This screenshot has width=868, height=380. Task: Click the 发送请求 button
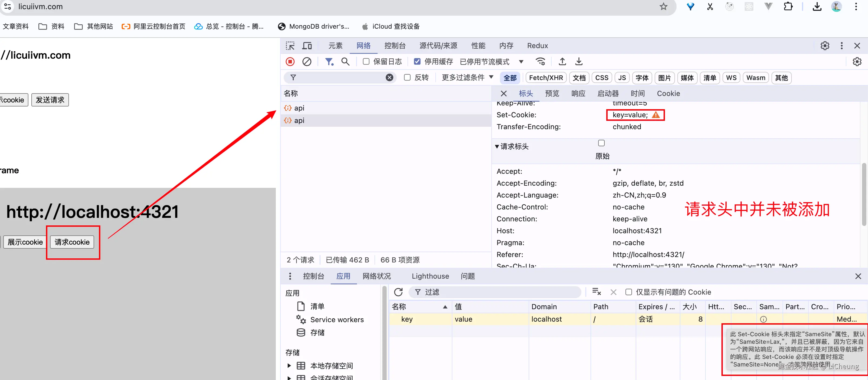(x=50, y=100)
